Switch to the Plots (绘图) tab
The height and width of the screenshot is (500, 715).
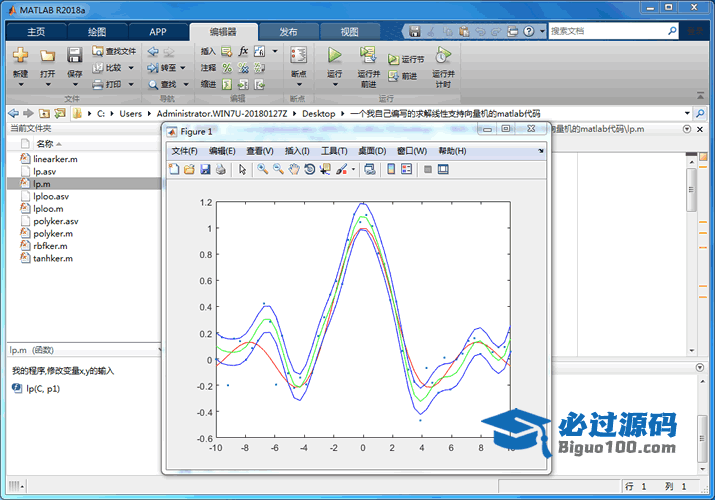pos(97,32)
